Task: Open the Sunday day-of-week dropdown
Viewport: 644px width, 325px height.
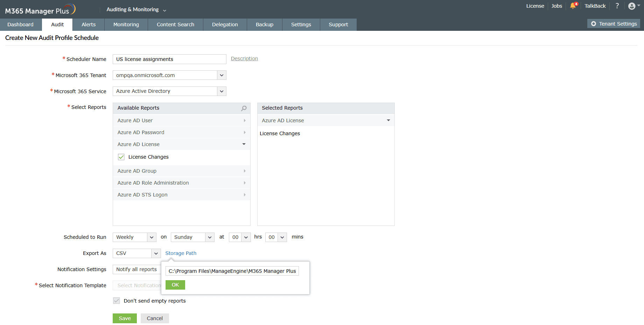Action: point(192,237)
